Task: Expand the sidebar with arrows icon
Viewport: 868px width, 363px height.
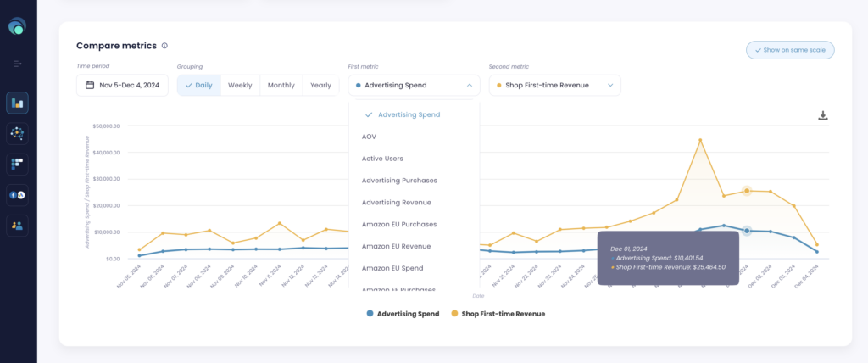Action: click(17, 64)
